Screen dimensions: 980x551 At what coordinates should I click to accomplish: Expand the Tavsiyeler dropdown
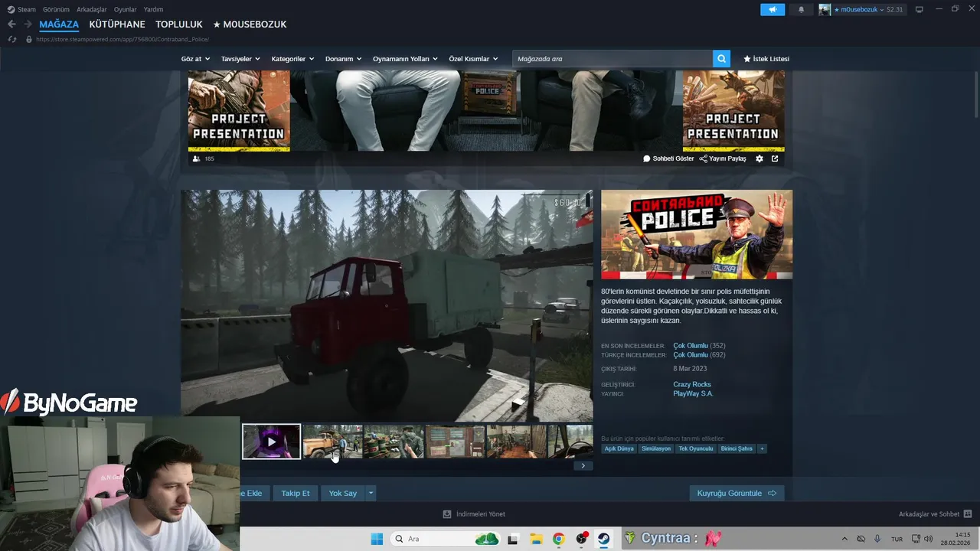240,59
